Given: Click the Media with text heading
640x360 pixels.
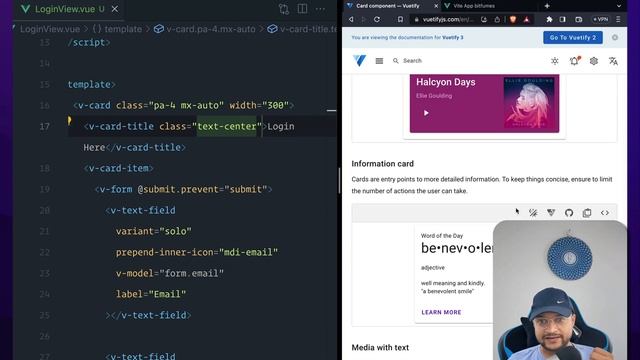Looking at the screenshot, I should click(x=380, y=347).
